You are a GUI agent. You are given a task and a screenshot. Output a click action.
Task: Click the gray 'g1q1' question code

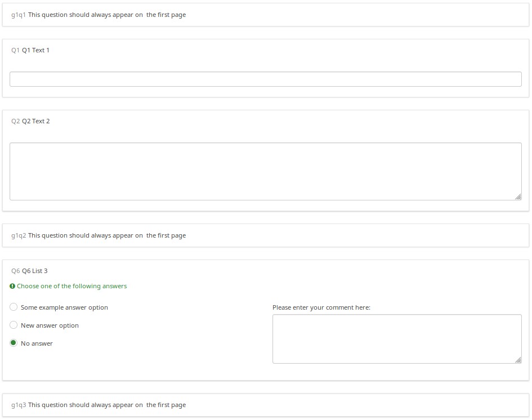(x=18, y=15)
